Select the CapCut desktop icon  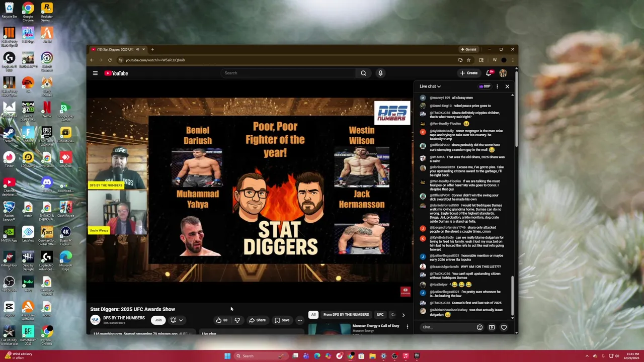tap(9, 309)
